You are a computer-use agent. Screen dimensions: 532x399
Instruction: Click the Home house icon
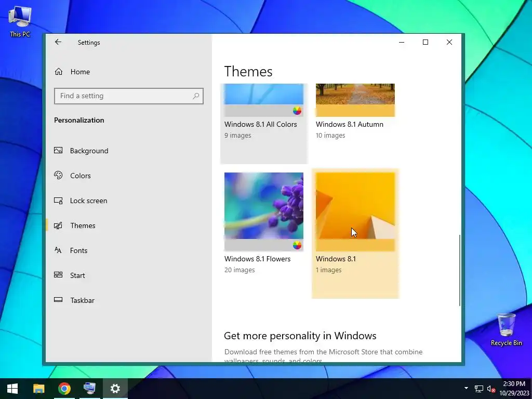[59, 72]
